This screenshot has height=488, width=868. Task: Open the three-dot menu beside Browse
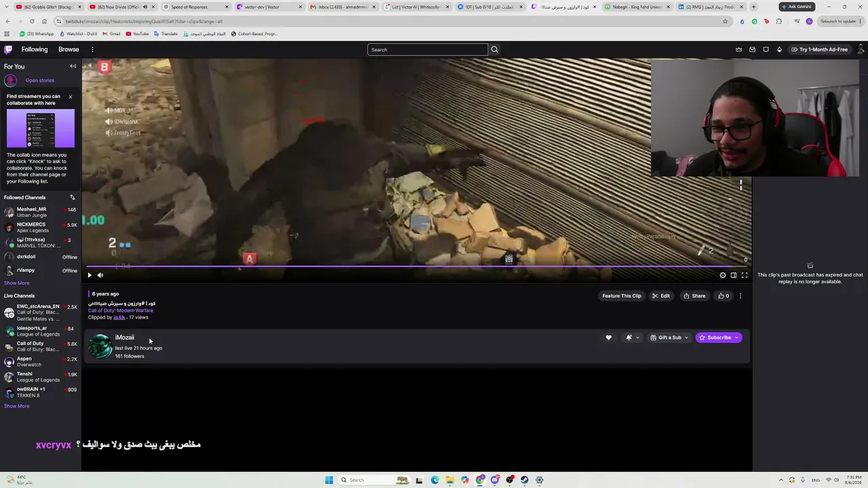(x=92, y=49)
